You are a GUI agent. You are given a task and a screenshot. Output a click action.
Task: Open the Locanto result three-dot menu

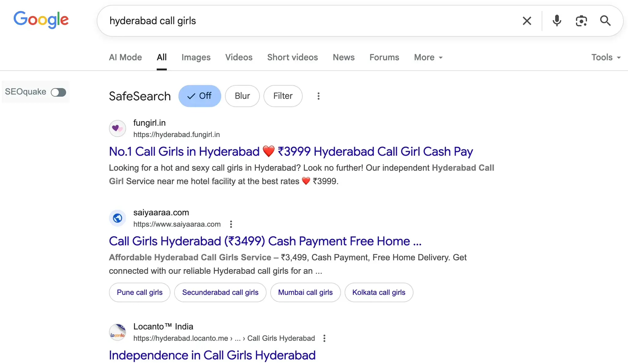(324, 338)
